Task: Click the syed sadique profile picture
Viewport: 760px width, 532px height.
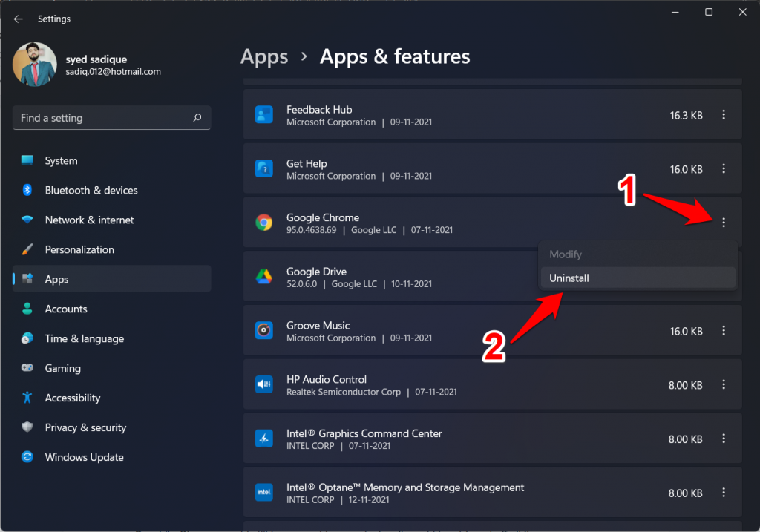Action: click(35, 65)
